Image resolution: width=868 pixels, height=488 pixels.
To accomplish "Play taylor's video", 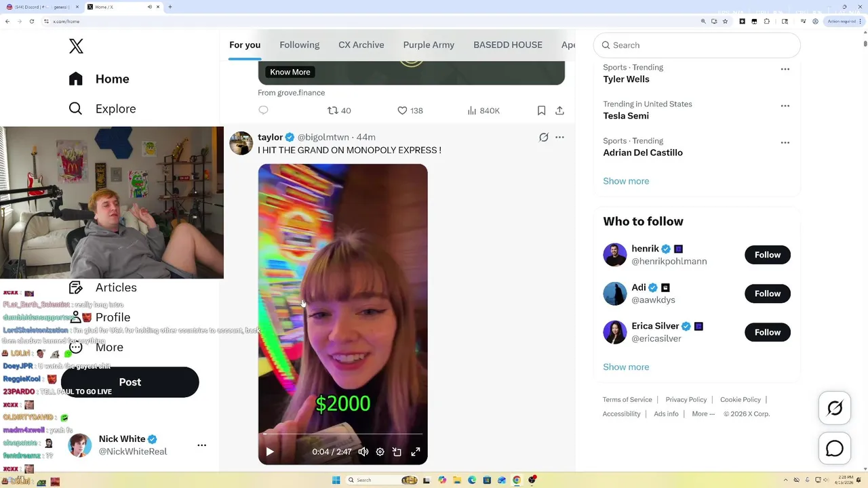I will pos(270,451).
